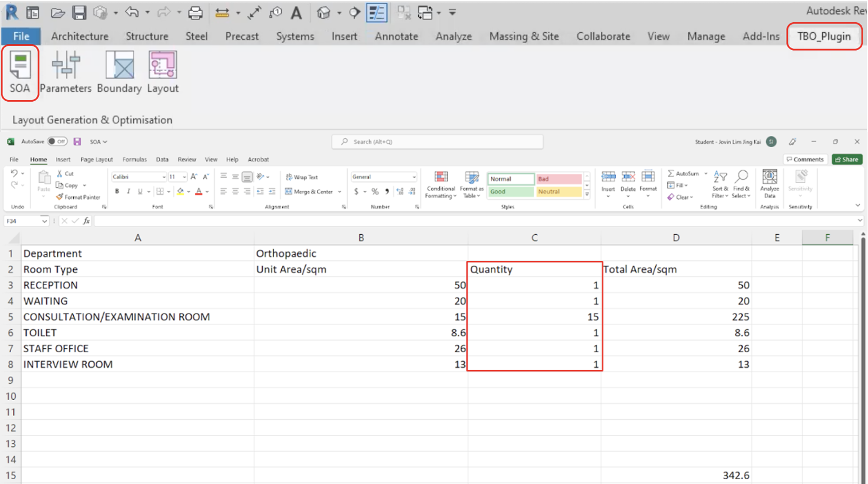
Task: Click Conditional Formatting in Excel
Action: pos(440,185)
